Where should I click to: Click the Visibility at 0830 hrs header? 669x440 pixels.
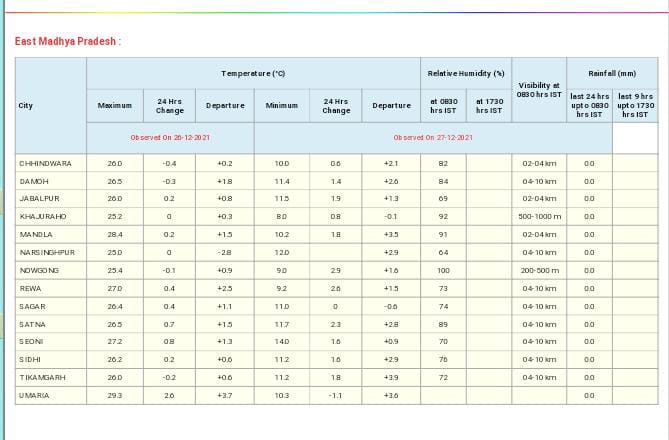click(541, 90)
